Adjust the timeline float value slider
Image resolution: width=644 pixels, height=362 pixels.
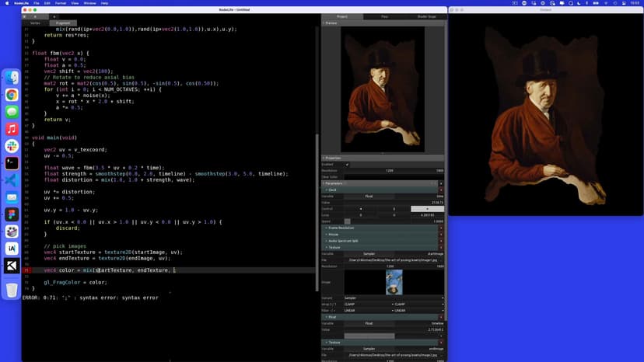[370, 336]
